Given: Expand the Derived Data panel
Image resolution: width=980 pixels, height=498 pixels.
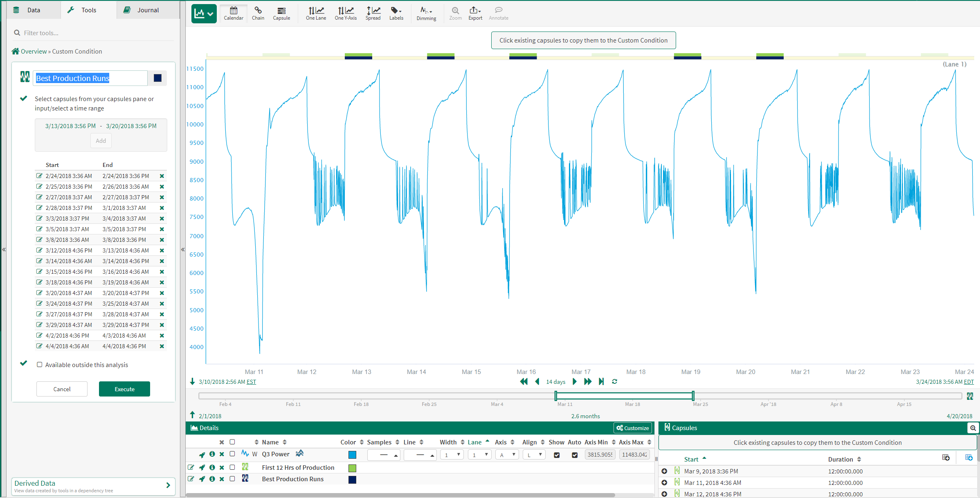Looking at the screenshot, I should click(x=168, y=485).
